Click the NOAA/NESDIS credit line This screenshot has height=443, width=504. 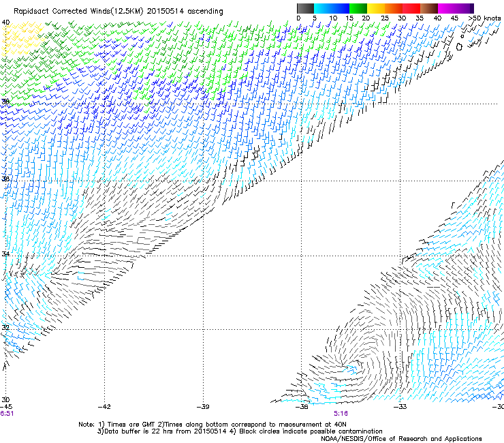401,439
